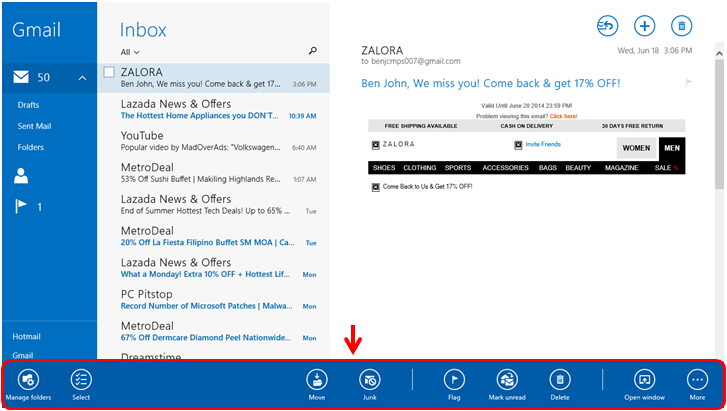Search the inbox with magnifier icon

pos(313,51)
